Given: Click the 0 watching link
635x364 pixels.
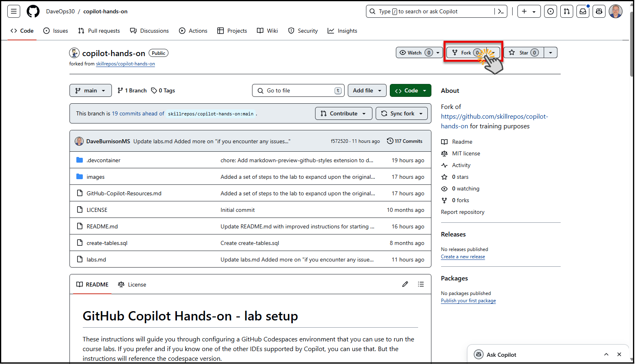Looking at the screenshot, I should (466, 188).
